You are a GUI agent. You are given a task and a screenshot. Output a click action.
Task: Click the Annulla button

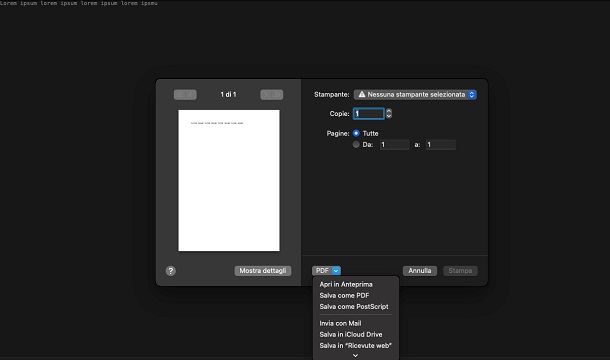click(420, 271)
